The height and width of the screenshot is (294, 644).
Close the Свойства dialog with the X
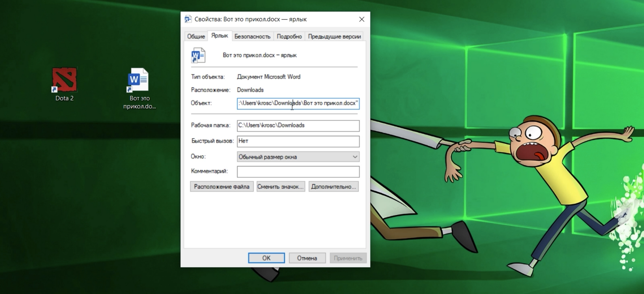(362, 19)
